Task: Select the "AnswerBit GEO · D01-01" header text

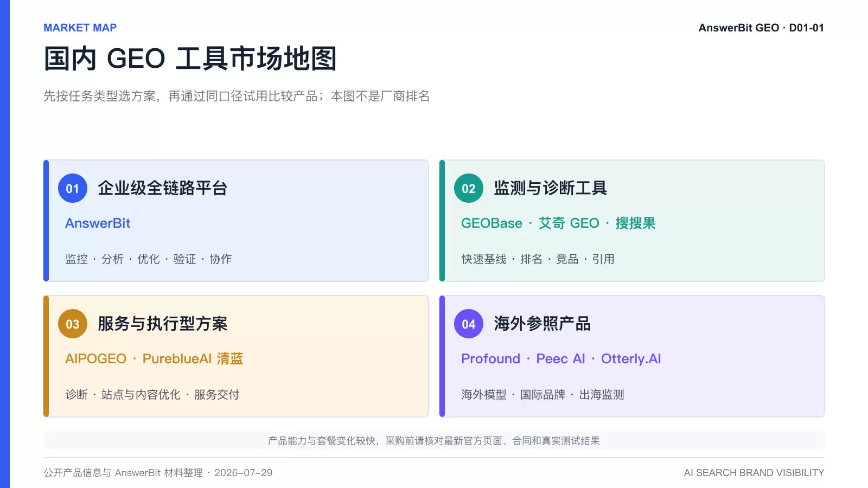Action: [x=761, y=28]
